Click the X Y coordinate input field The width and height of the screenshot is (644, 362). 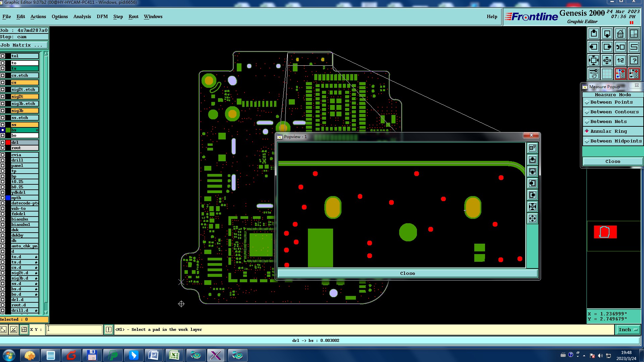coord(74,329)
